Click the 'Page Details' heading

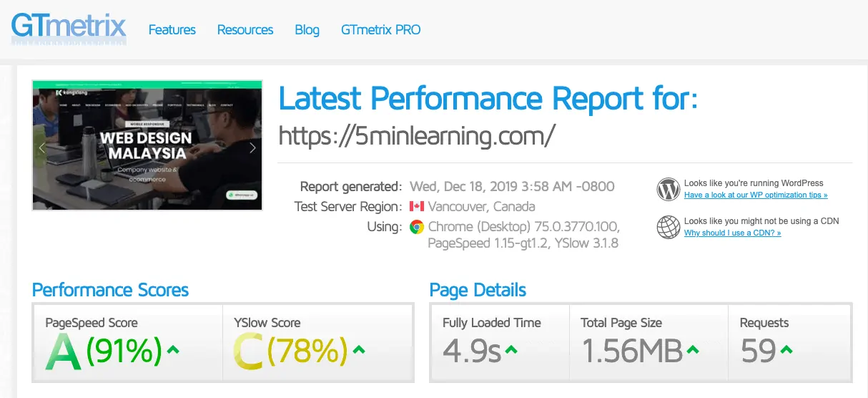click(x=478, y=290)
